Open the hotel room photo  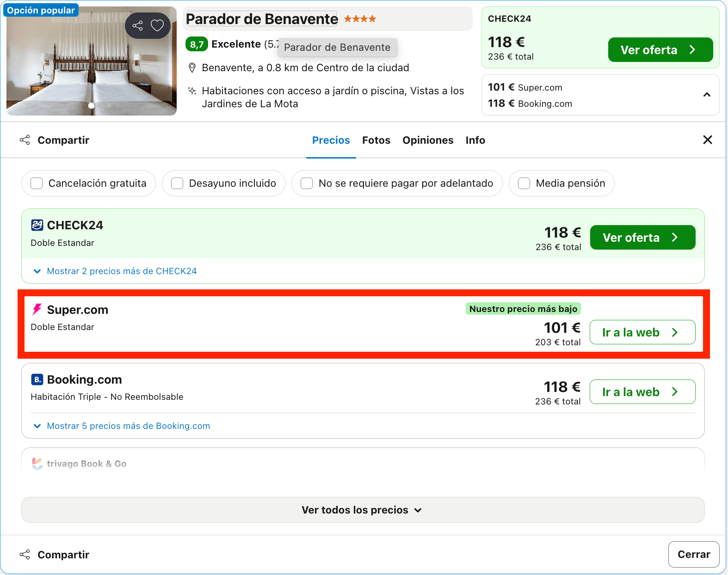(x=92, y=61)
